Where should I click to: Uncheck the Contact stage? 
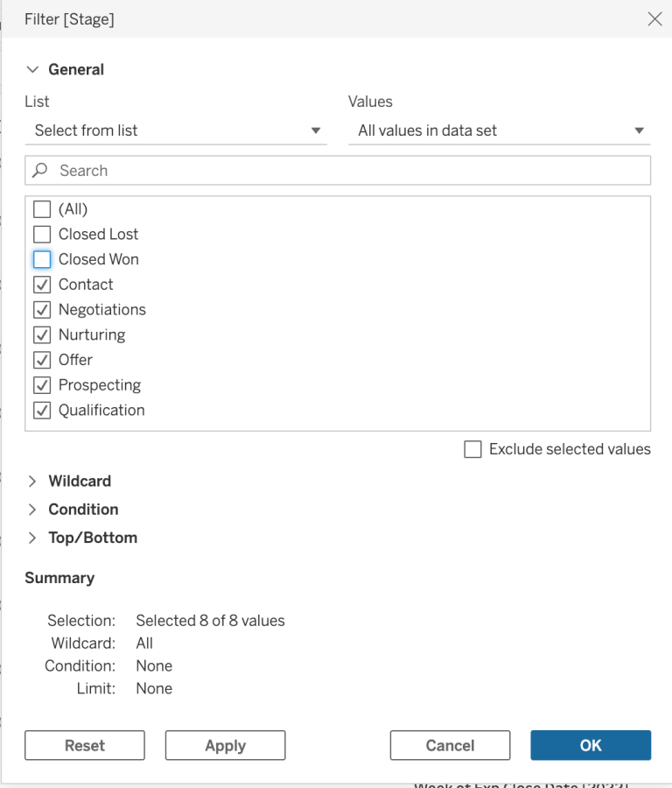41,284
